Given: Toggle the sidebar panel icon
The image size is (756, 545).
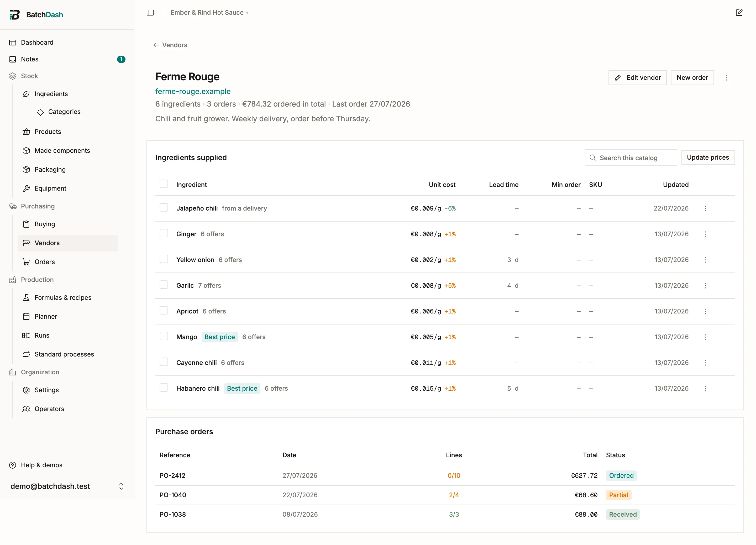Looking at the screenshot, I should pyautogui.click(x=150, y=13).
